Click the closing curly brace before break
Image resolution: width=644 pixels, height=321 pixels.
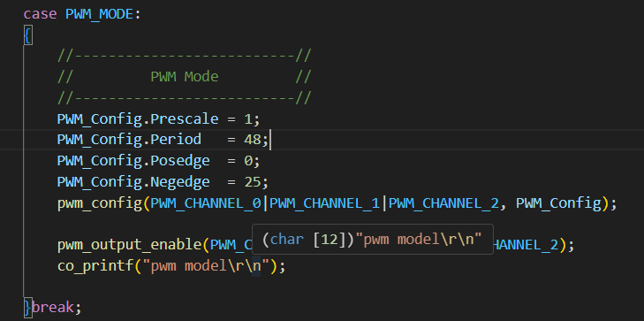pos(27,308)
